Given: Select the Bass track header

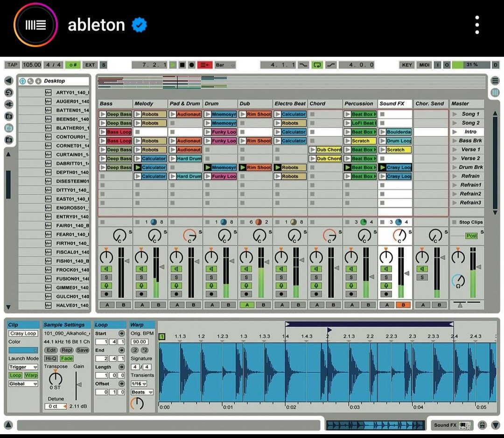Looking at the screenshot, I should [x=115, y=104].
